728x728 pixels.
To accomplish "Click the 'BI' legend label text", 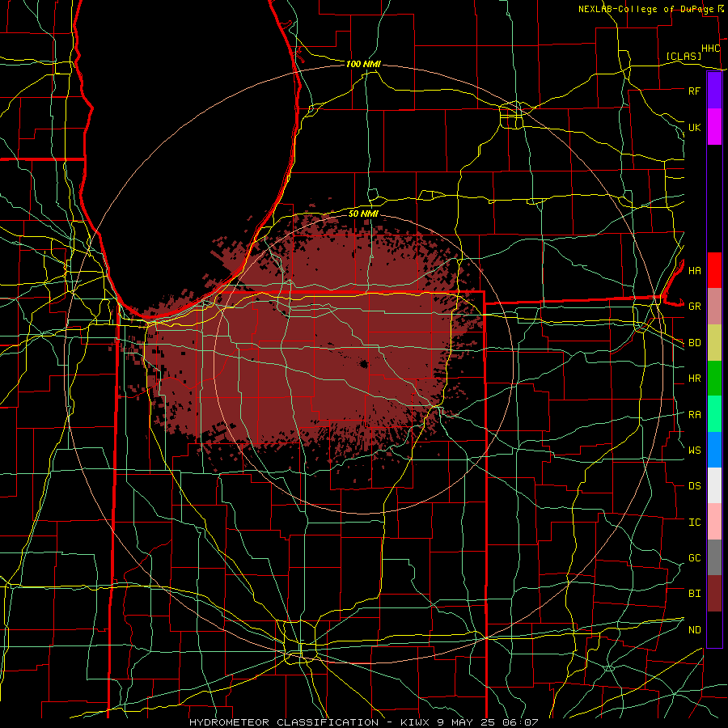I will click(694, 594).
